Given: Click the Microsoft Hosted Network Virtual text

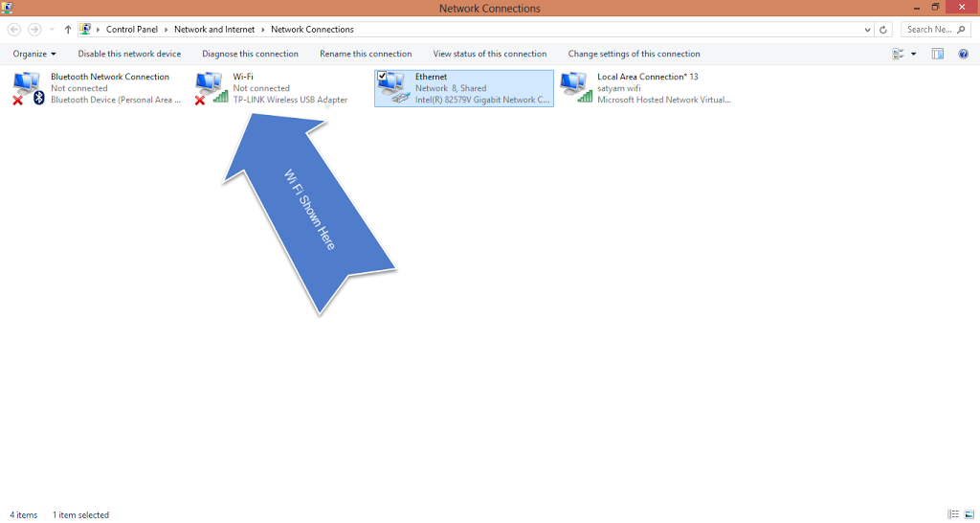Looking at the screenshot, I should coord(664,100).
